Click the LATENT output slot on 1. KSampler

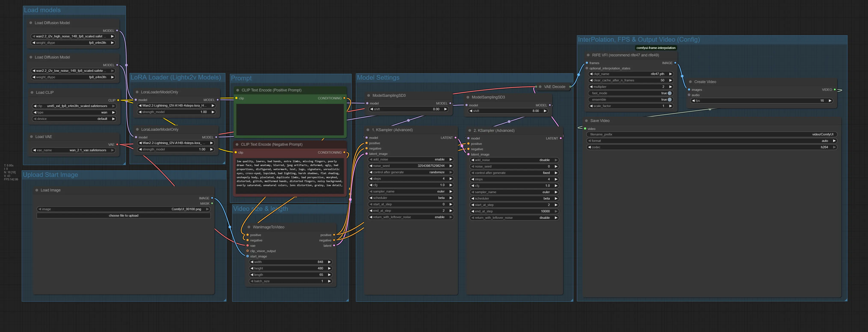[456, 138]
